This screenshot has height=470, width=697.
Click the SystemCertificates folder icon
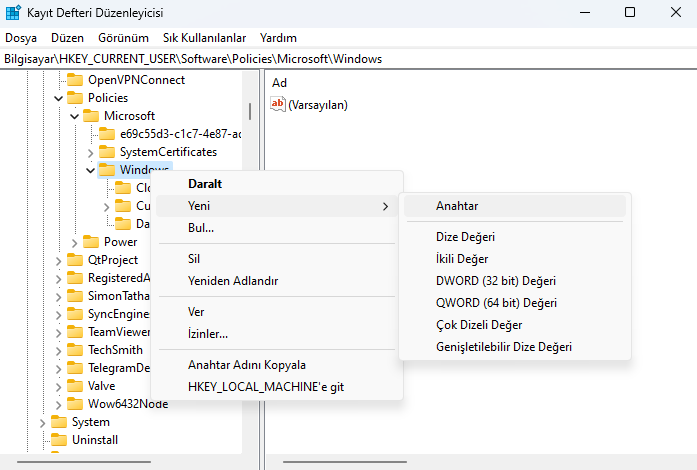108,152
